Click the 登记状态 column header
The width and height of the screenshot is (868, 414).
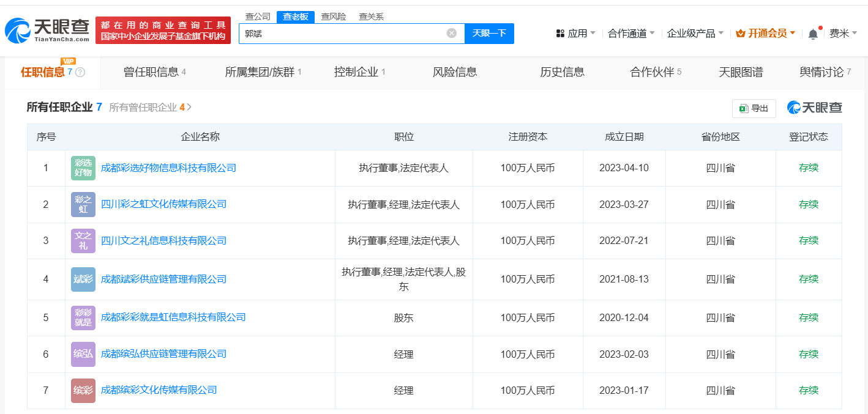pyautogui.click(x=809, y=137)
